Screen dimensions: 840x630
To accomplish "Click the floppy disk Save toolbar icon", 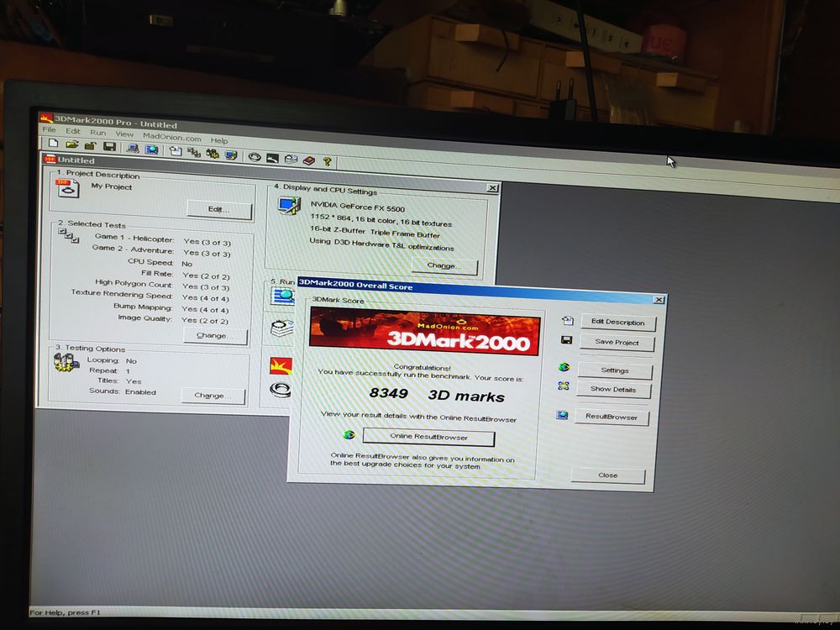I will pos(110,146).
